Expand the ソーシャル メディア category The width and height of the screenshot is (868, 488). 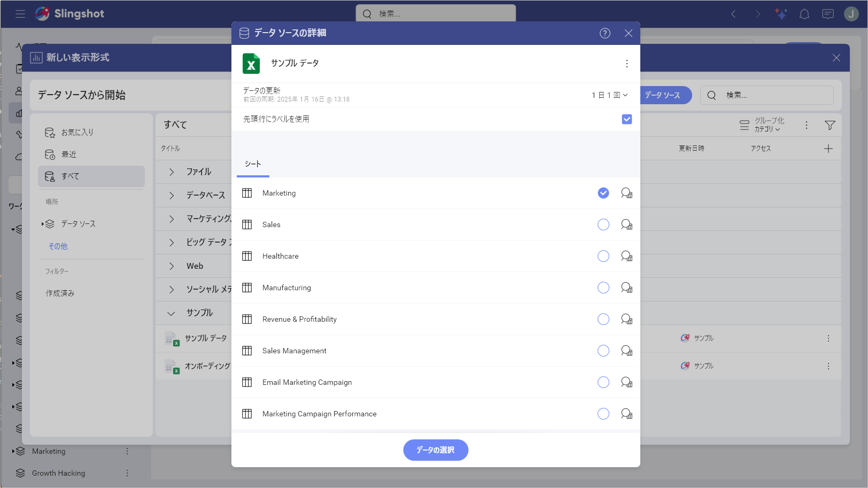coord(172,289)
